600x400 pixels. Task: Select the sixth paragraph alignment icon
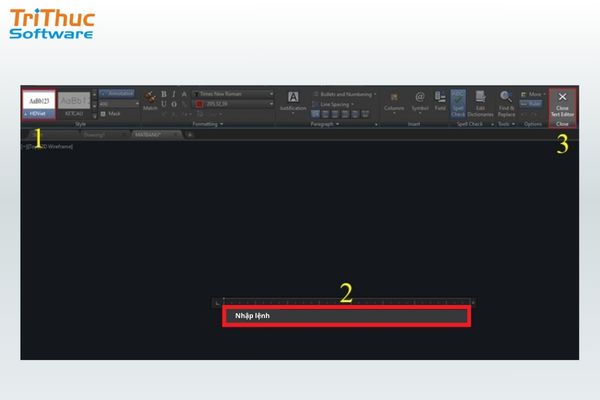point(365,114)
